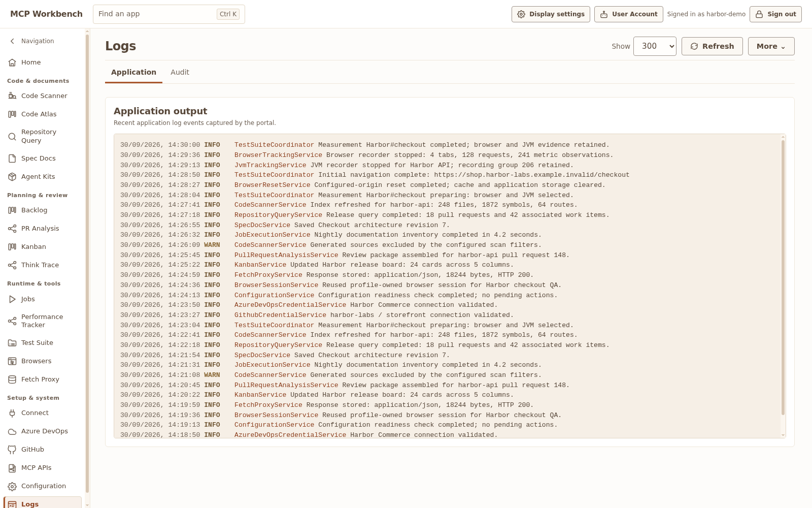The width and height of the screenshot is (812, 508).
Task: Select the MCP APIs file icon
Action: click(x=12, y=468)
